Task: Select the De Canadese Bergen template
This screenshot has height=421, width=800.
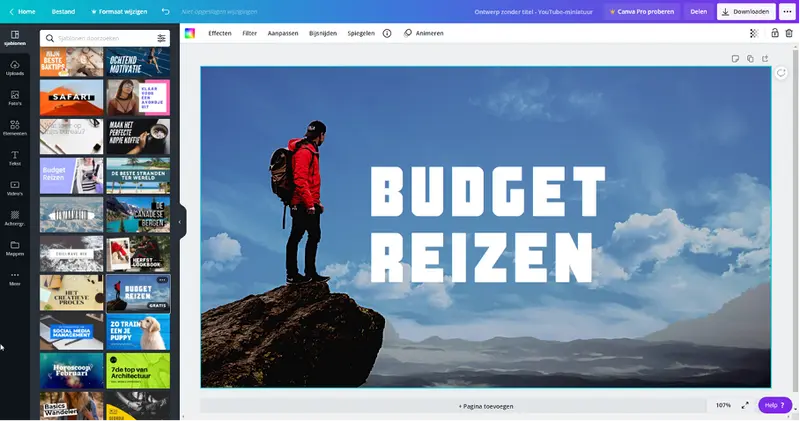Action: click(x=138, y=215)
